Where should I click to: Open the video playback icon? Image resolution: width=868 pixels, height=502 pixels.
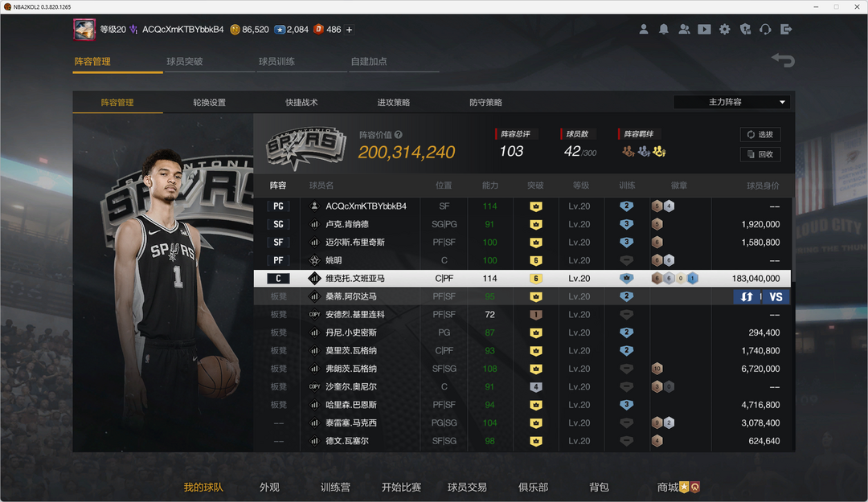tap(704, 30)
